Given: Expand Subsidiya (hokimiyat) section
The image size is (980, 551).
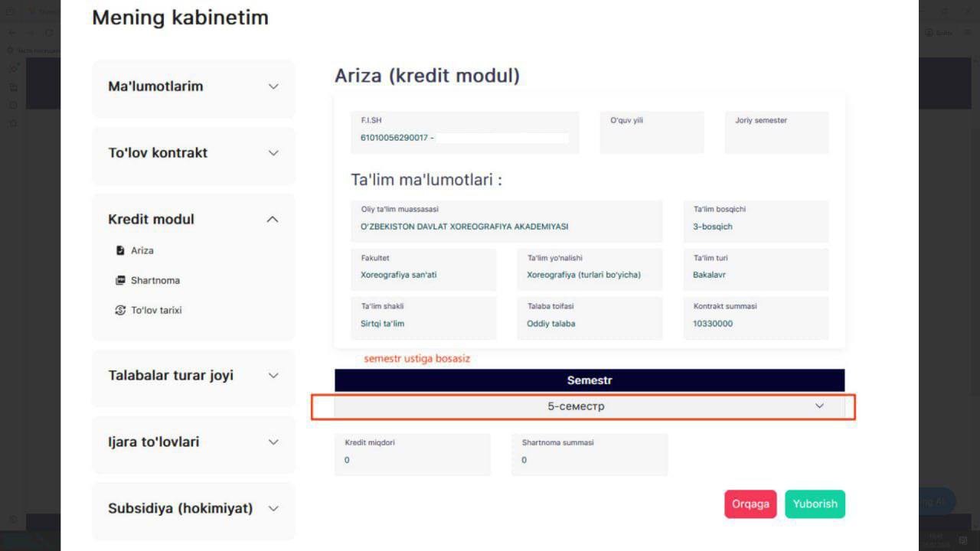Looking at the screenshot, I should pos(273,509).
